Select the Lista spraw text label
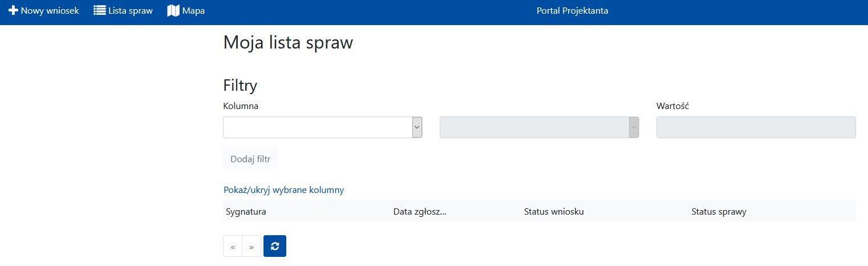Image resolution: width=868 pixels, height=266 pixels. pyautogui.click(x=131, y=11)
